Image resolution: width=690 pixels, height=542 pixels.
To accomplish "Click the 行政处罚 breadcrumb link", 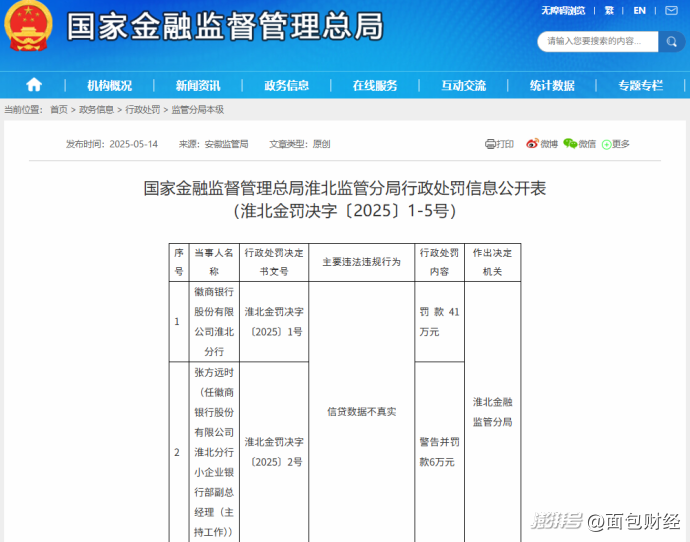I will 143,110.
